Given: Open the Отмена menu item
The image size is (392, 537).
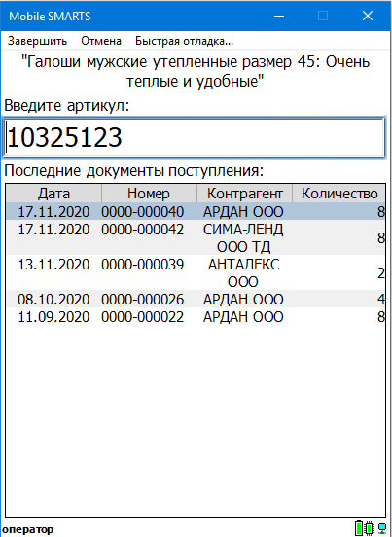Looking at the screenshot, I should click(101, 41).
